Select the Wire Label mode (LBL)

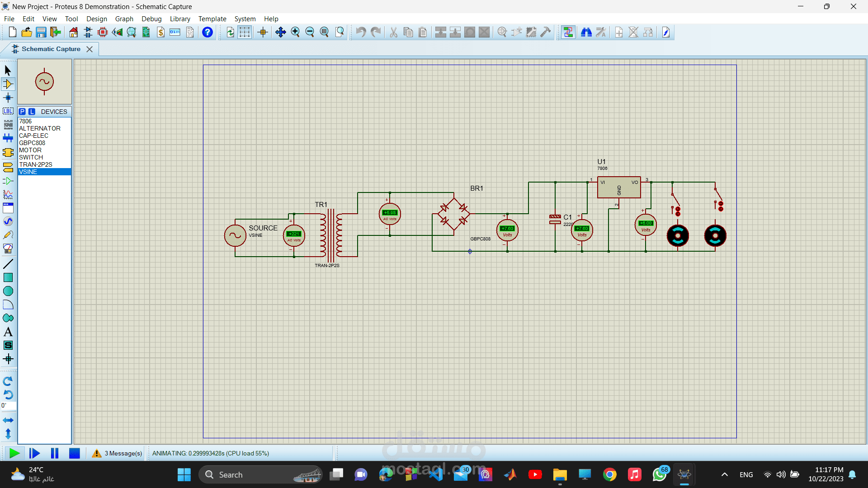(8, 111)
